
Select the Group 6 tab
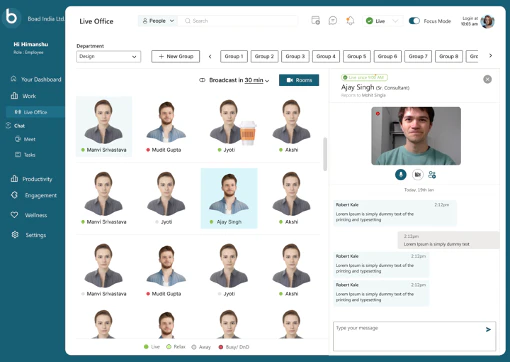coord(387,56)
